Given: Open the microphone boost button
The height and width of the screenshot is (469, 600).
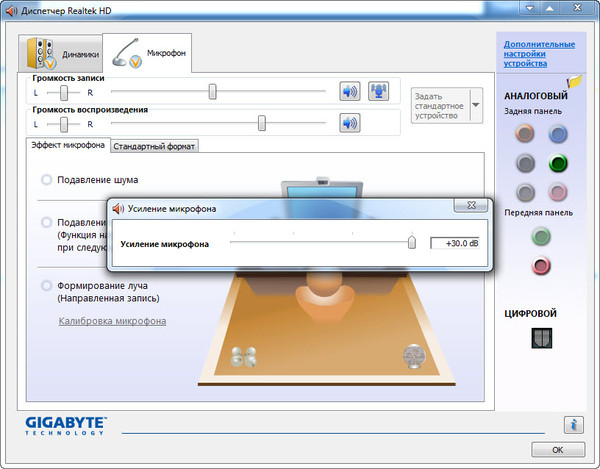Looking at the screenshot, I should [x=378, y=91].
